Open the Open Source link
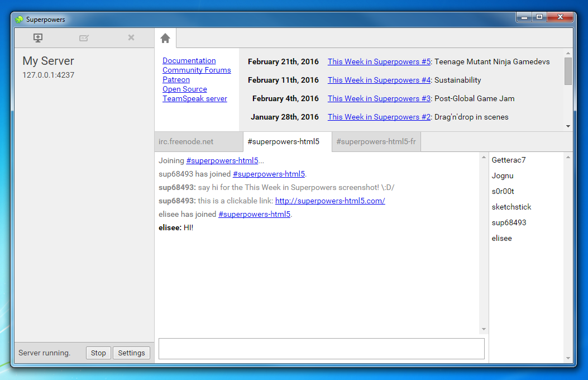Image resolution: width=588 pixels, height=380 pixels. click(x=184, y=89)
